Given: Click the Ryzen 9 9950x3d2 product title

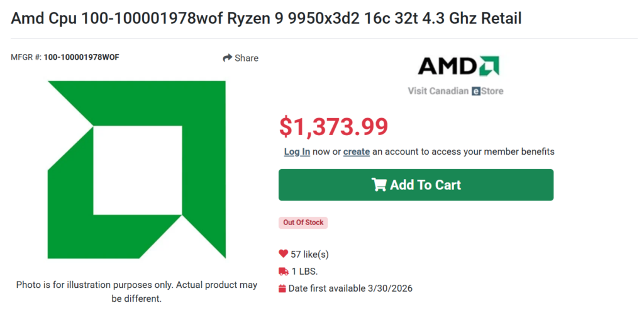Looking at the screenshot, I should pyautogui.click(x=266, y=18).
